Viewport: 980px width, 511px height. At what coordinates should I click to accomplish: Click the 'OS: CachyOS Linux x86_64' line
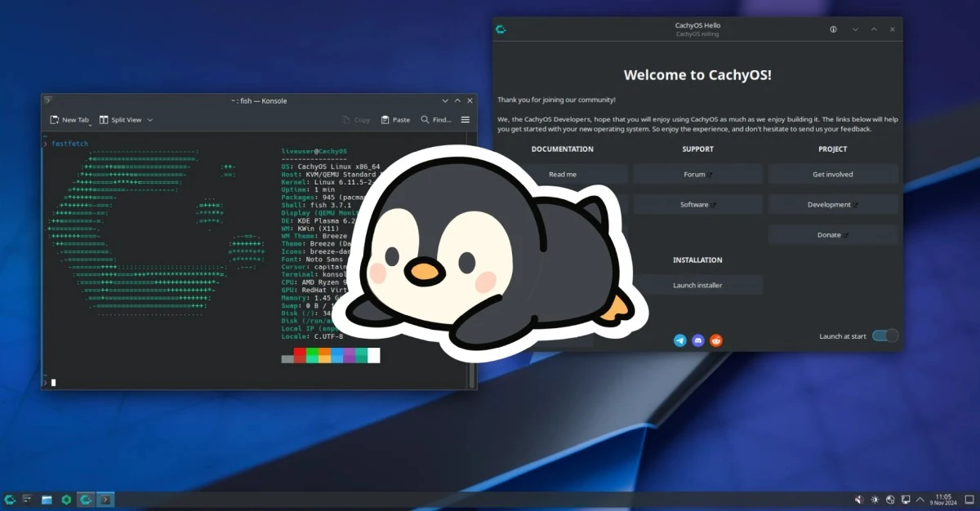331,166
